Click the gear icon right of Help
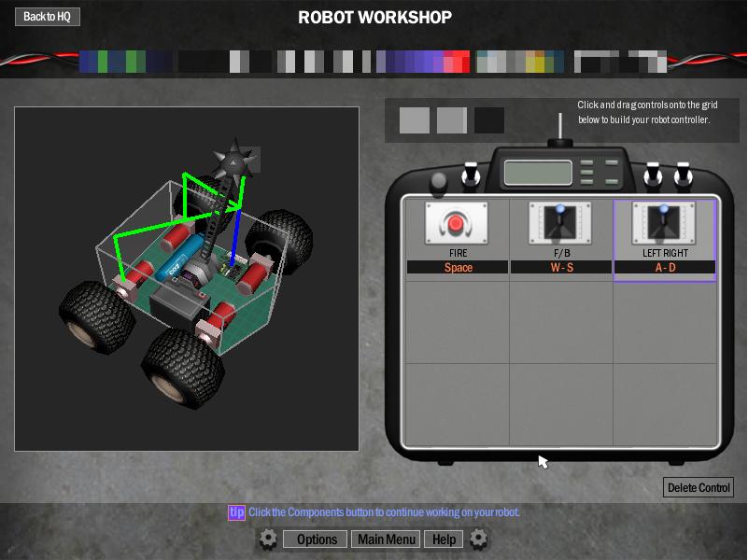 click(x=479, y=539)
